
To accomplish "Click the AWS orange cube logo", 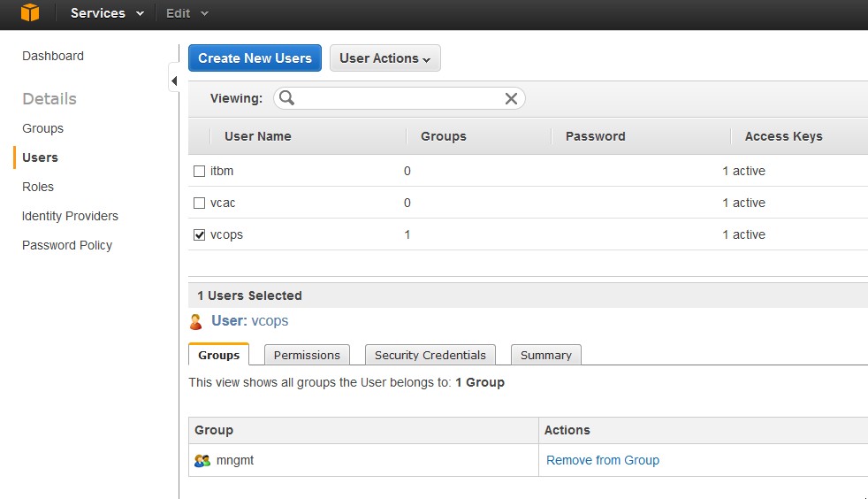I will 30,13.
